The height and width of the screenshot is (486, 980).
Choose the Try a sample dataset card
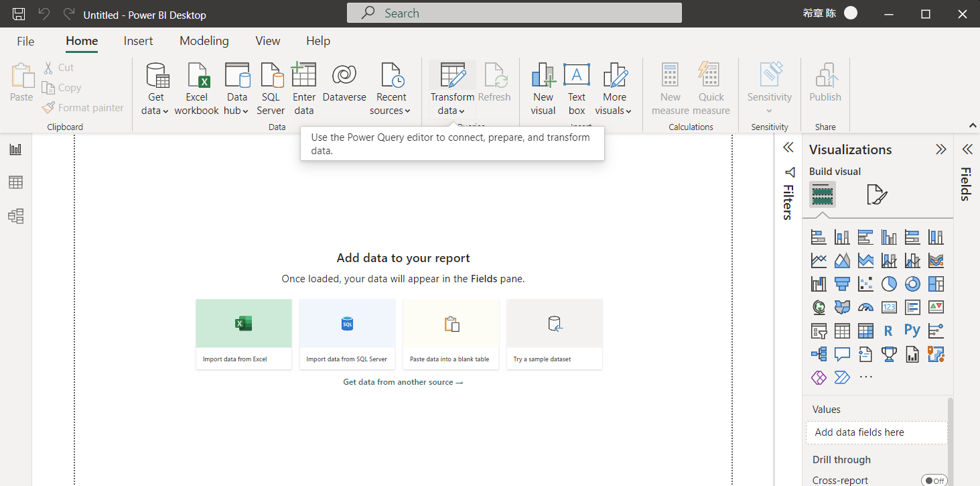555,334
